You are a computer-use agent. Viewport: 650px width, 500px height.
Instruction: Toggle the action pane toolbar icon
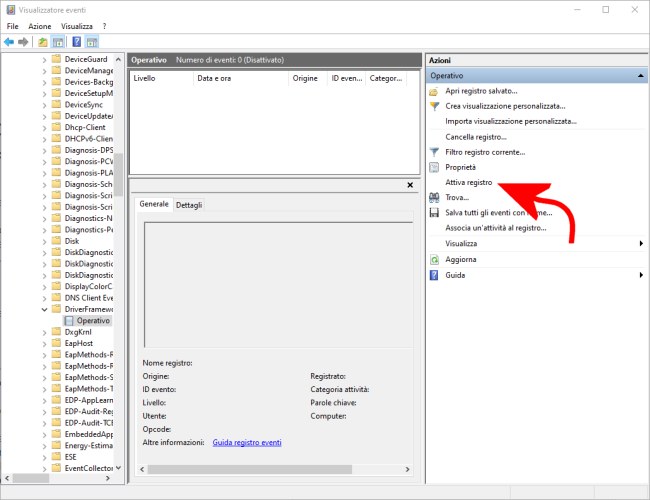92,42
